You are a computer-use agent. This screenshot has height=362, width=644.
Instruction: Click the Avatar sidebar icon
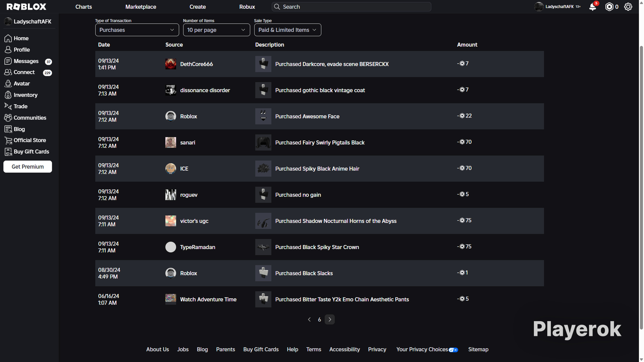[x=8, y=84]
